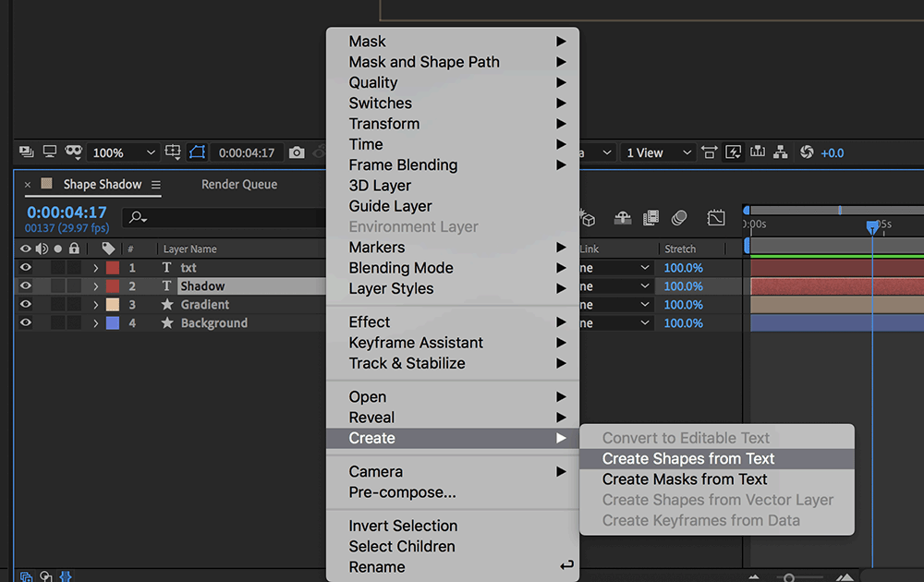
Task: Toggle mask and shape path visibility icon
Action: coord(197,152)
